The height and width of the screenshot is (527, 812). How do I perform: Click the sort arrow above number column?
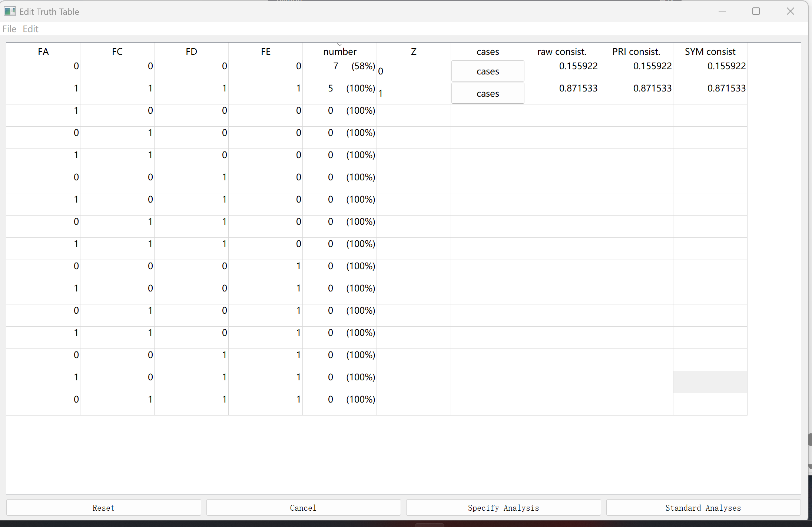[x=339, y=45]
